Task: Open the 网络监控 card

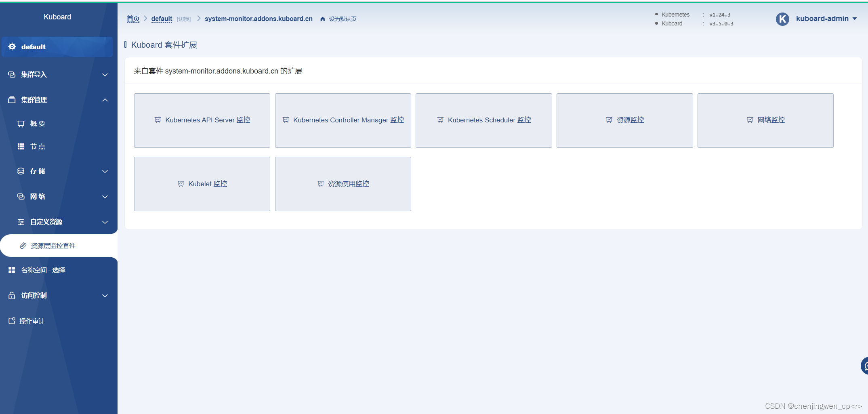Action: tap(765, 120)
